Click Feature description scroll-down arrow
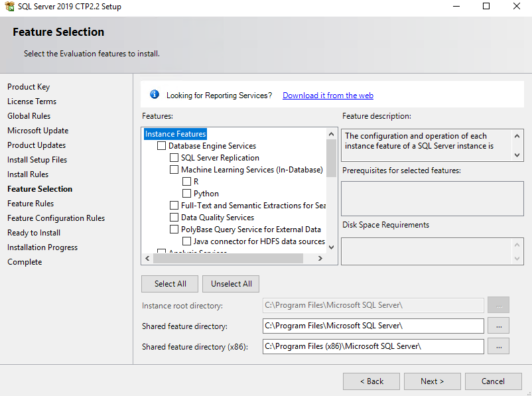532x396 pixels. pyautogui.click(x=517, y=155)
